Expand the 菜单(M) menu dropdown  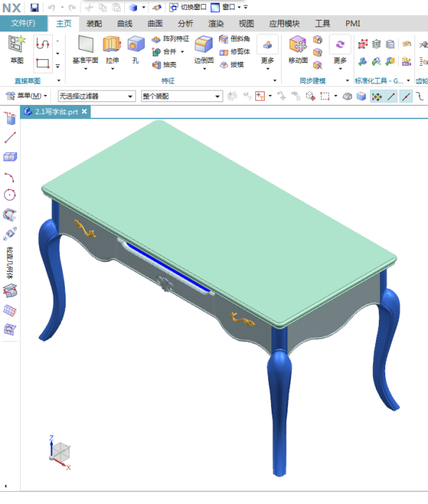click(31, 96)
